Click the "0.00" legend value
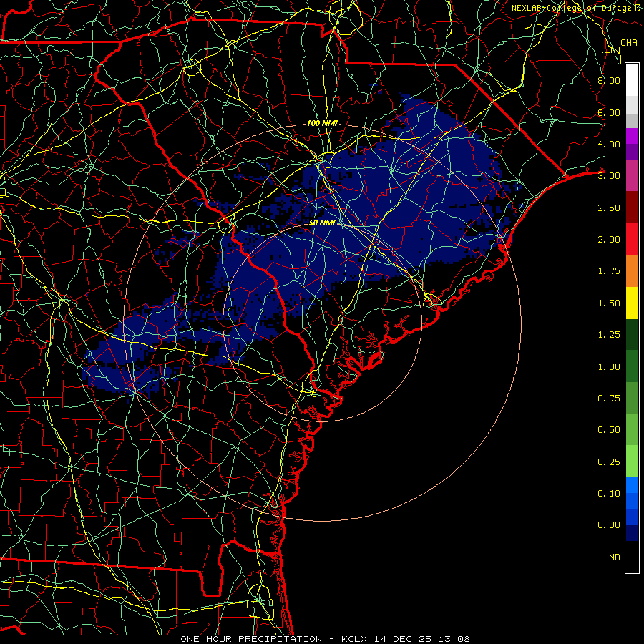The image size is (644, 644). [x=609, y=525]
